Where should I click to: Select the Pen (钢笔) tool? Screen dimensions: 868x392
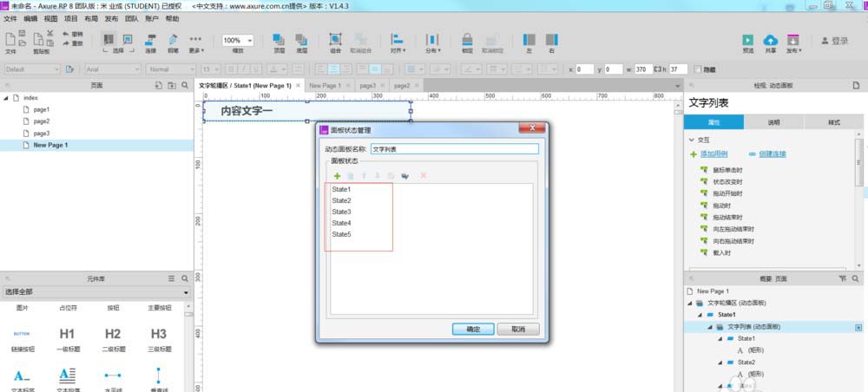point(173,40)
